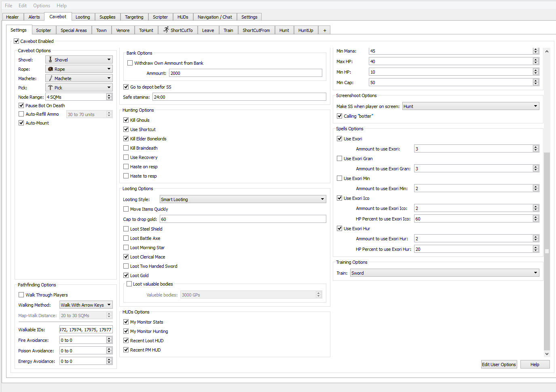
Task: Open the Train weapon dropdown
Action: [x=445, y=273]
